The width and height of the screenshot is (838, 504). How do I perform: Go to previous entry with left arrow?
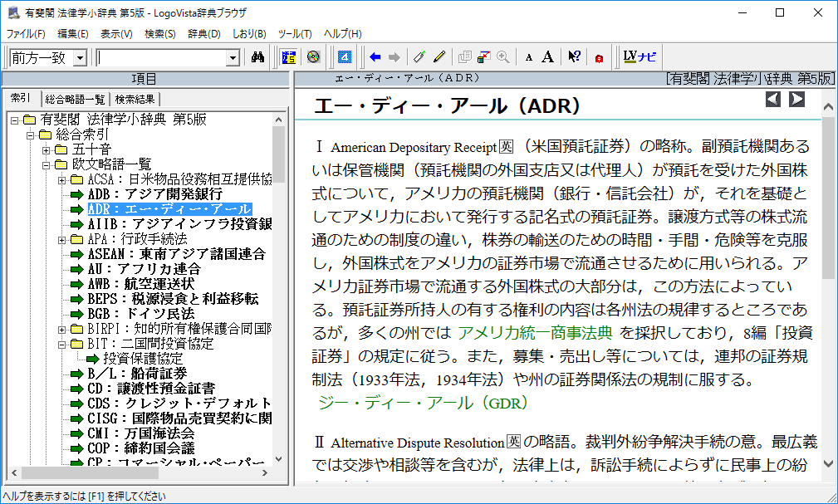(773, 100)
